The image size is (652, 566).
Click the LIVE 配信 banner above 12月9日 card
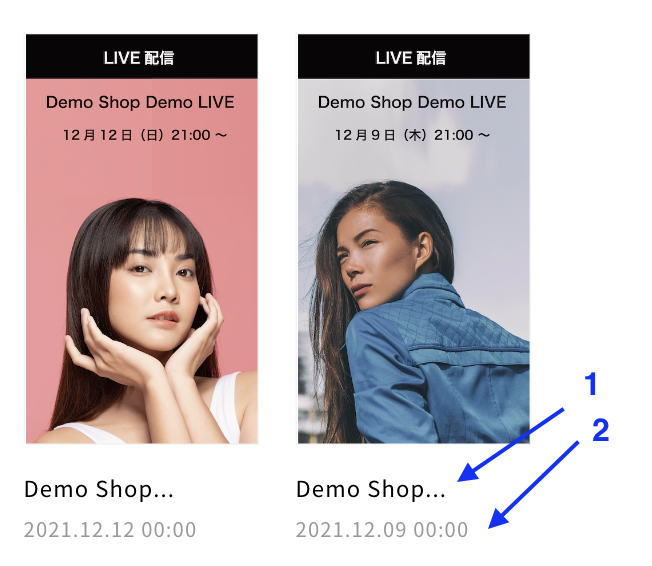(x=414, y=57)
